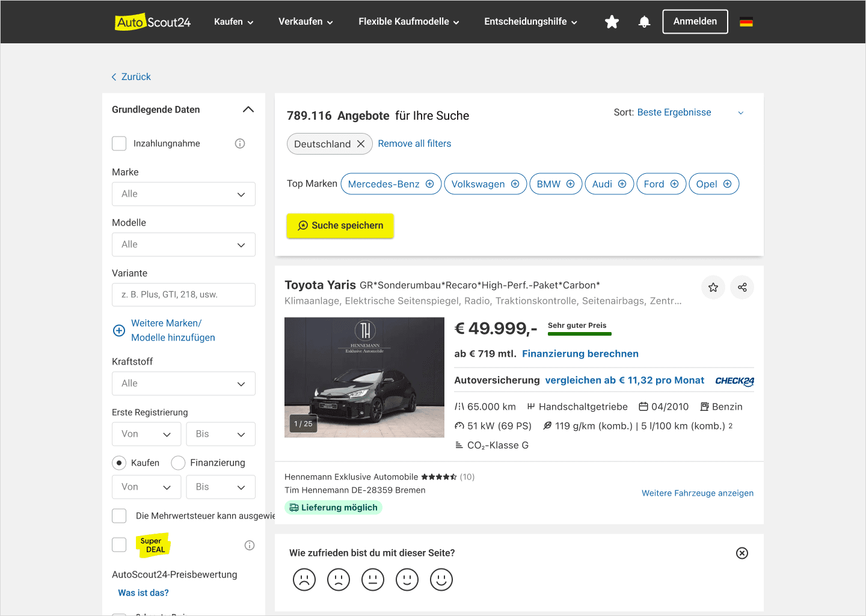Favorite the Toyota Yaris listing via its star
Viewport: 866px width, 616px height.
click(x=713, y=287)
